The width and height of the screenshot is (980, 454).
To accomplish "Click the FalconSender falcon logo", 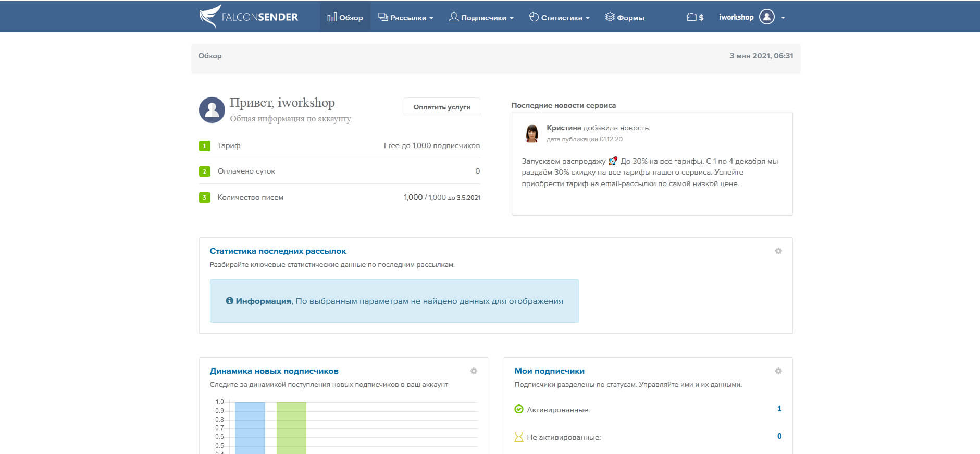I will 209,17.
